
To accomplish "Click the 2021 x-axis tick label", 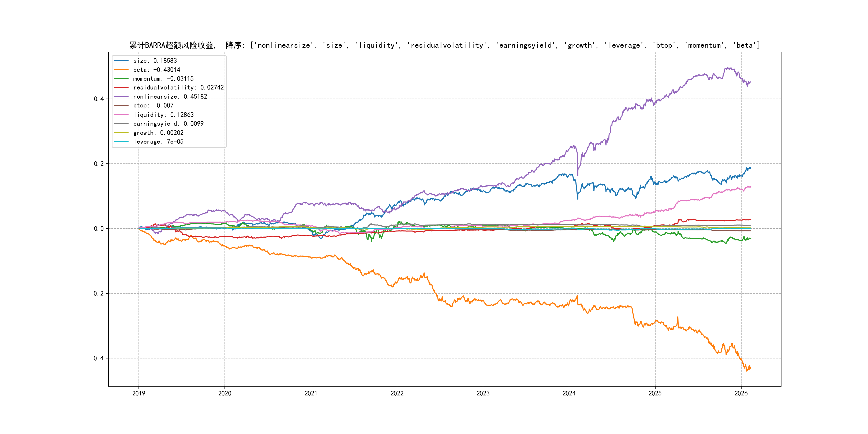I will (311, 393).
